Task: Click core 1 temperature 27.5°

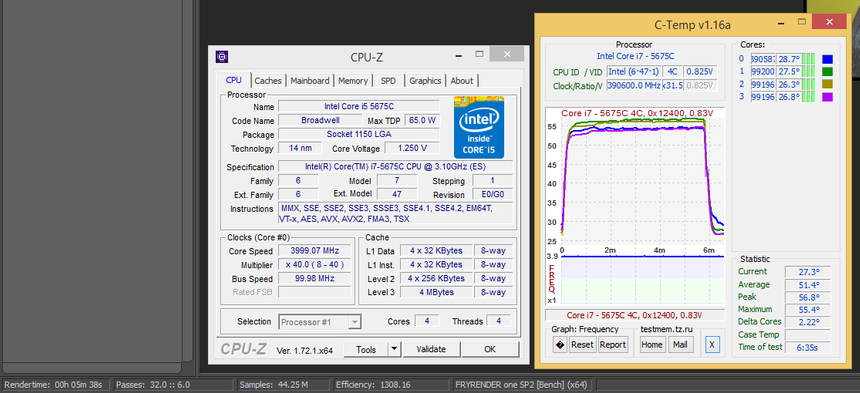Action: point(789,72)
